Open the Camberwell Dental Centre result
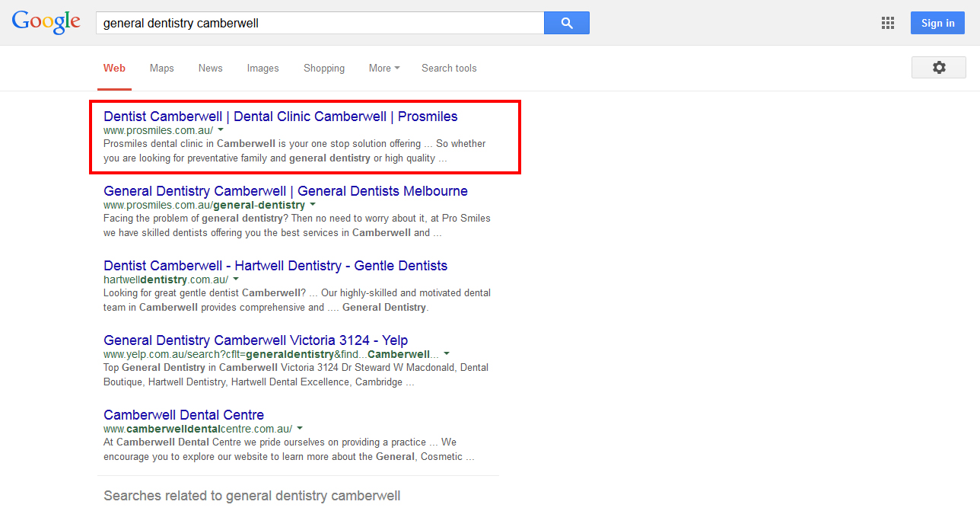This screenshot has width=980, height=511. click(x=184, y=415)
